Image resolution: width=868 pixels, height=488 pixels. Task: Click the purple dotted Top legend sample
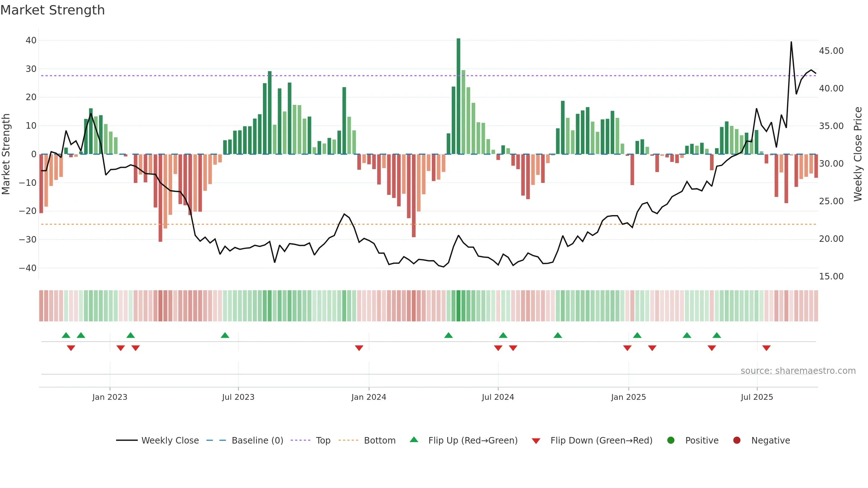pos(301,440)
